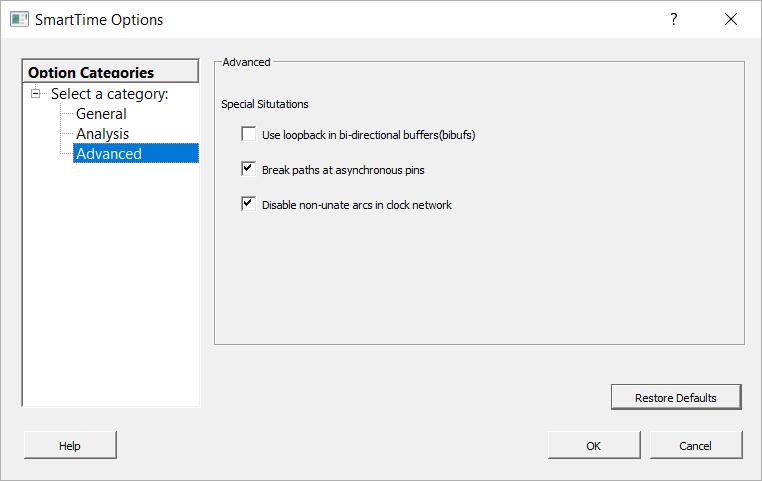Open the Analysis category

pyautogui.click(x=102, y=134)
